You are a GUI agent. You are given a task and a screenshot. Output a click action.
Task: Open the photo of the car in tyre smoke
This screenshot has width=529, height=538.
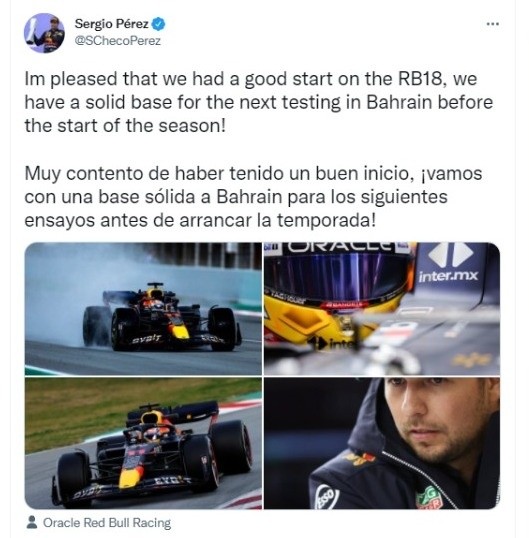coord(143,308)
